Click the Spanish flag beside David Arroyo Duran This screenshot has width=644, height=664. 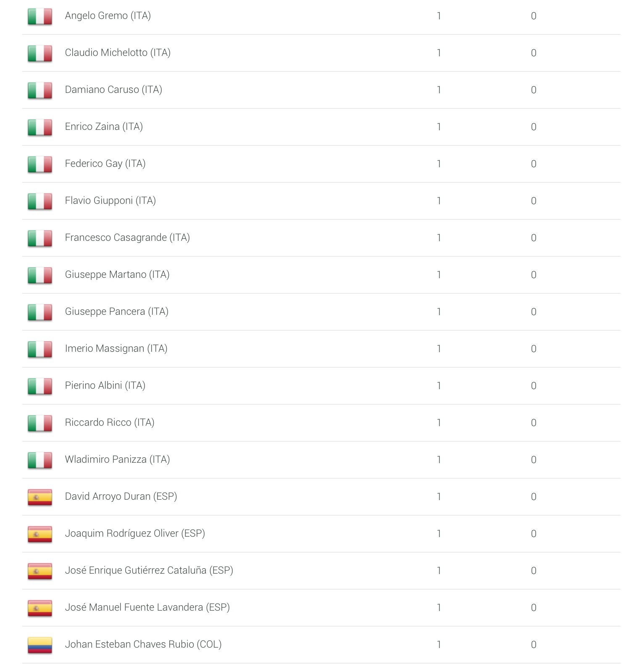coord(40,497)
